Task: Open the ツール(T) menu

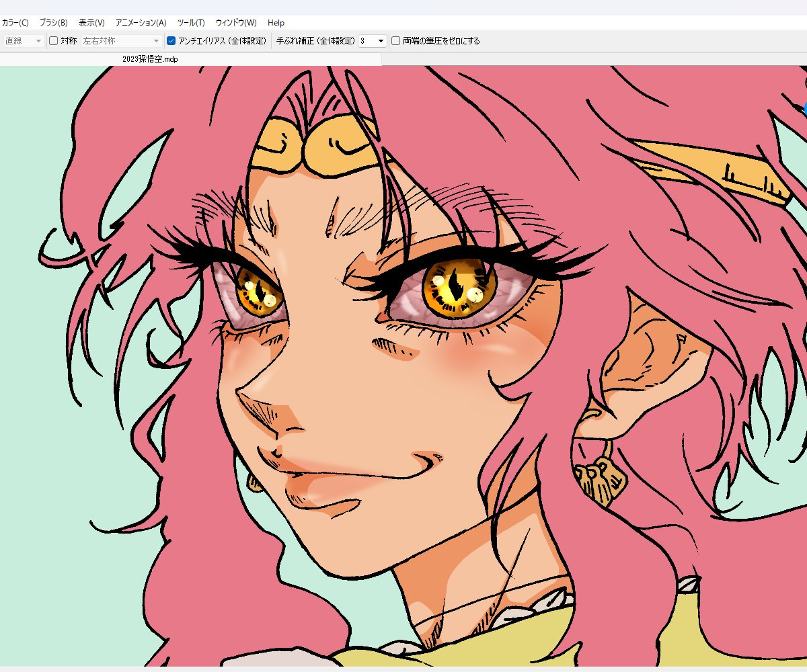Action: click(x=191, y=23)
